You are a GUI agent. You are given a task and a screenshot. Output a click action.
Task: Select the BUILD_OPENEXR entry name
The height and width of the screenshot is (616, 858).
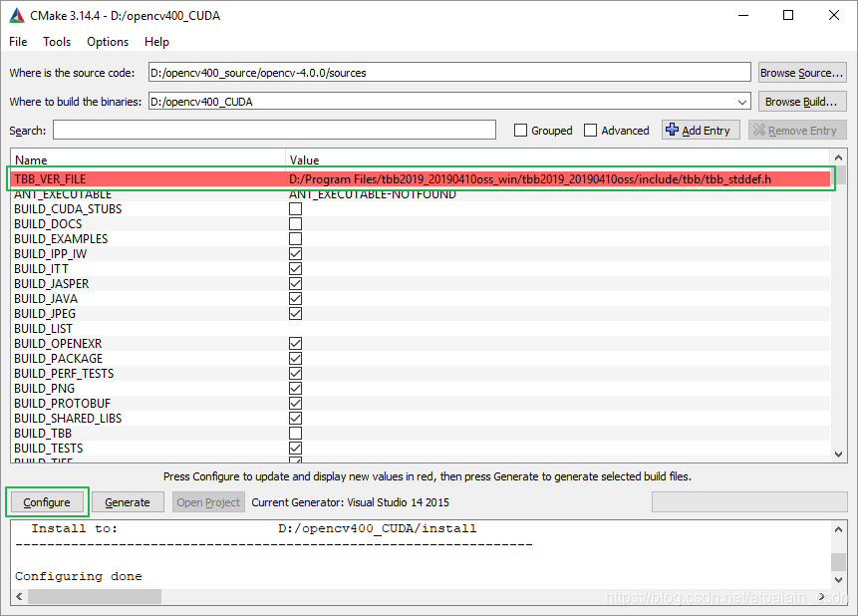click(58, 343)
